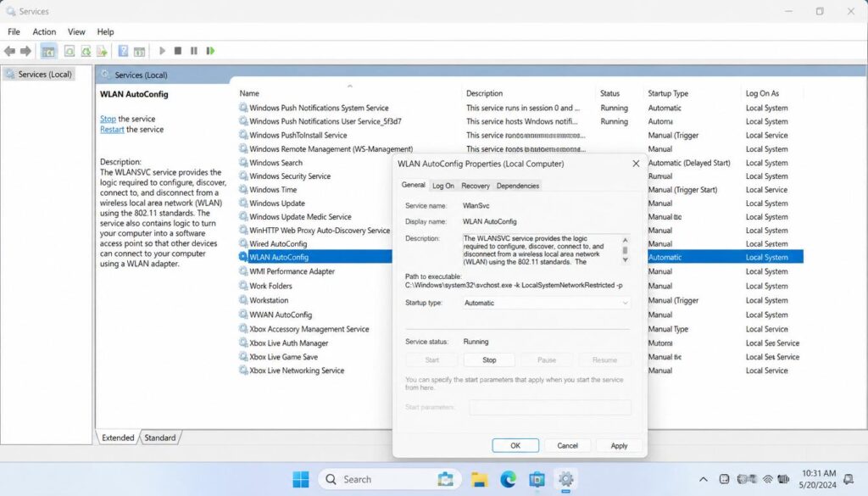Click the Help toolbar icon
Viewport: 868px width, 496px height.
click(123, 51)
